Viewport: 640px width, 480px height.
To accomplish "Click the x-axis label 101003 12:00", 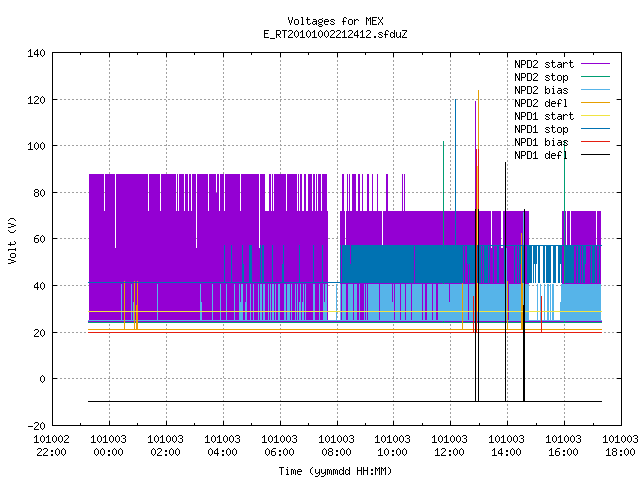I will (449, 446).
